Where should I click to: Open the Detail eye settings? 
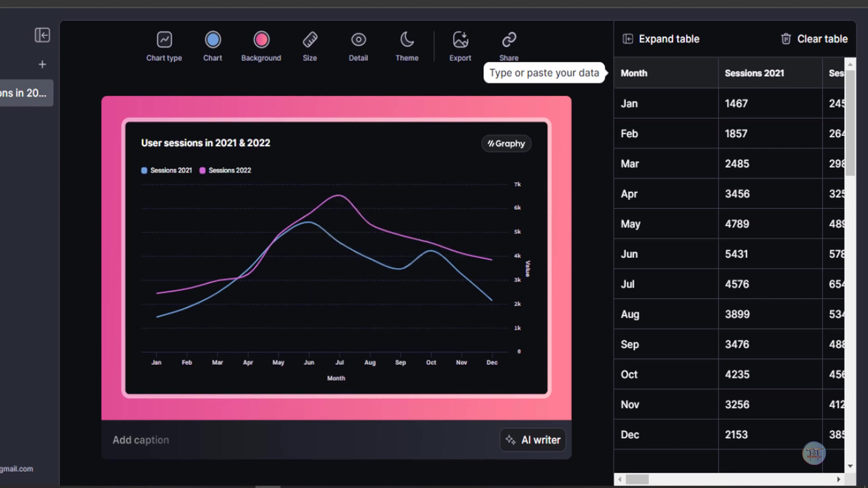coord(358,45)
